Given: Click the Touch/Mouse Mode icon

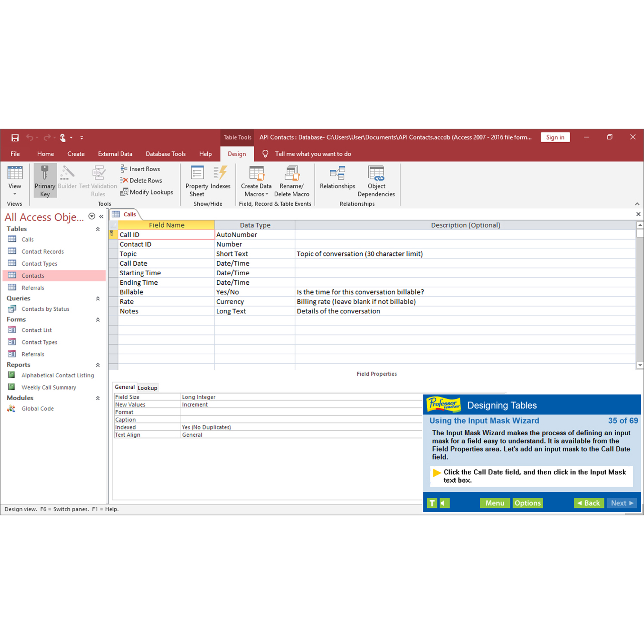Looking at the screenshot, I should click(63, 137).
